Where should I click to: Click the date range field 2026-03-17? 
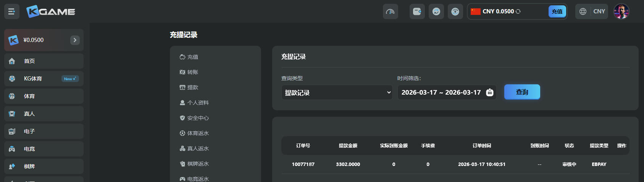[441, 92]
